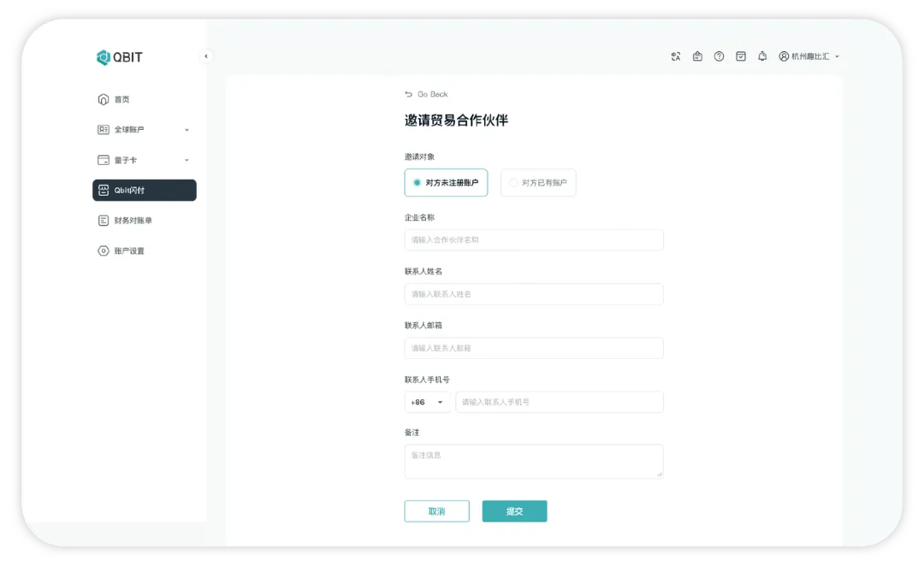Open the calendar task icon in the top bar
This screenshot has width=924, height=566.
(x=741, y=56)
